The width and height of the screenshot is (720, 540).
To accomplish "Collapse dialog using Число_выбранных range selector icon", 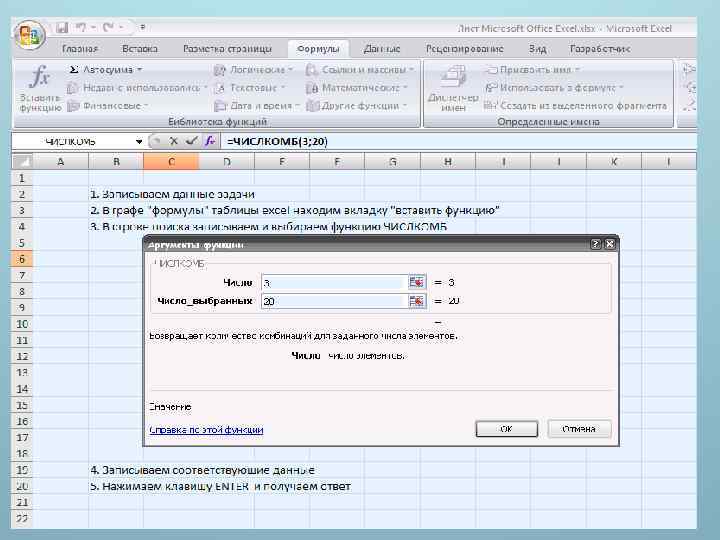I will click(x=417, y=301).
